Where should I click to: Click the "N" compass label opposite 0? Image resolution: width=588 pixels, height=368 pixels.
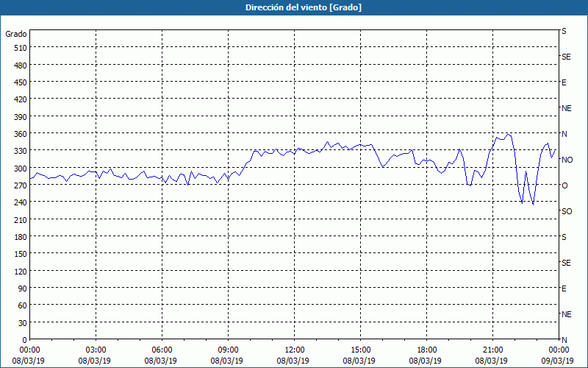(564, 340)
